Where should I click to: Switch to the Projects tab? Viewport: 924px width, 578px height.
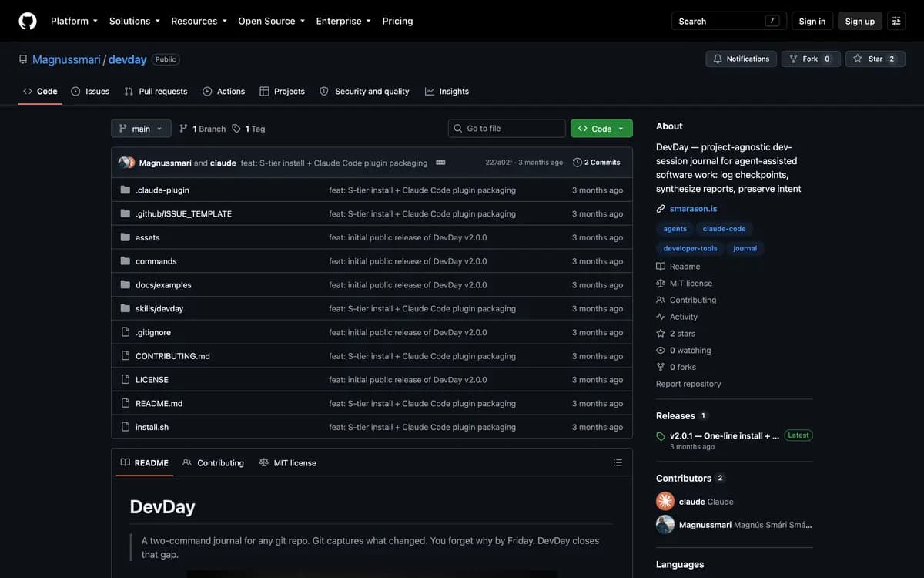click(282, 91)
